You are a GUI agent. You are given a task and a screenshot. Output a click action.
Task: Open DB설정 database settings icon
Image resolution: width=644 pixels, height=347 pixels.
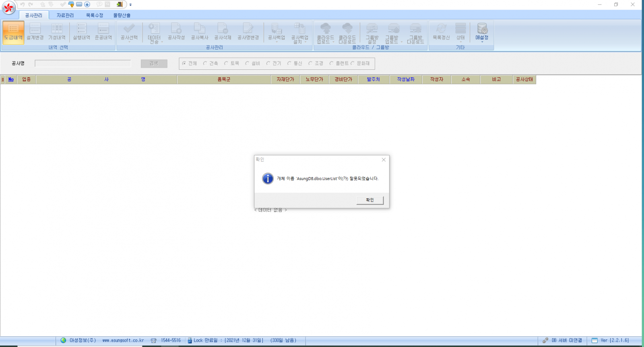(482, 32)
